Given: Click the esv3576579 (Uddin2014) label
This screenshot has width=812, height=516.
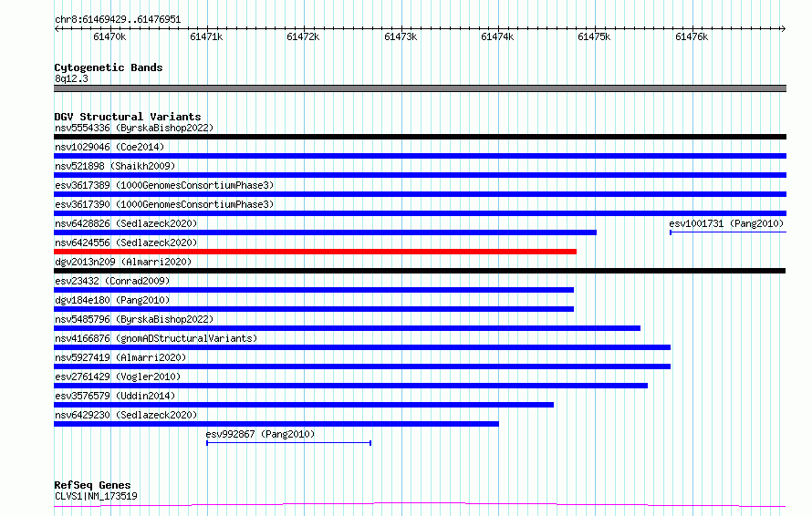Looking at the screenshot, I should [115, 396].
